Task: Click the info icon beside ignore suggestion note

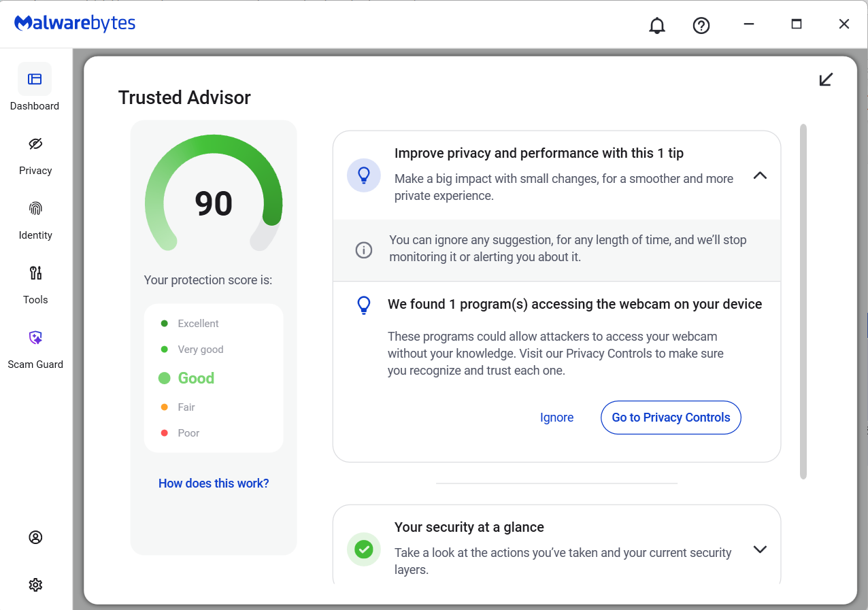Action: 364,250
